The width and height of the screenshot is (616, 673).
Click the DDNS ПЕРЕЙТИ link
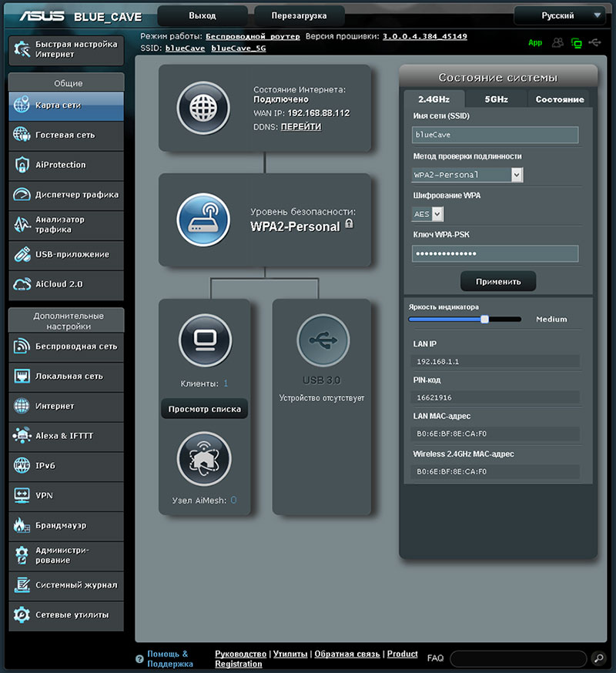pos(301,126)
